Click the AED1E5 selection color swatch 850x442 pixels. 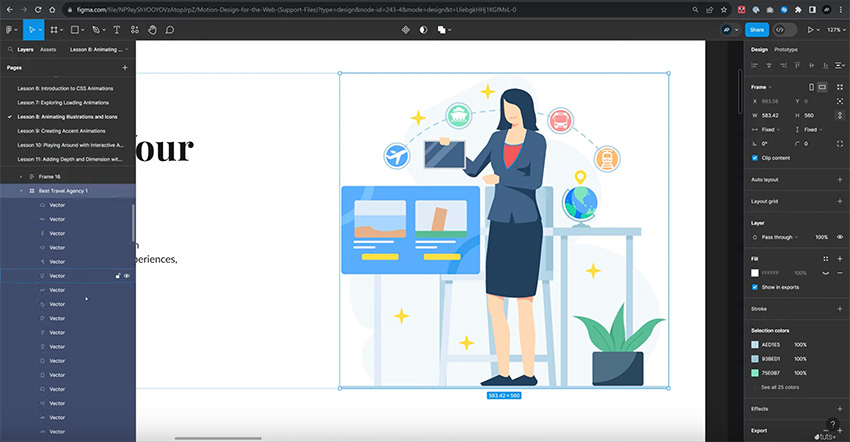pyautogui.click(x=755, y=344)
